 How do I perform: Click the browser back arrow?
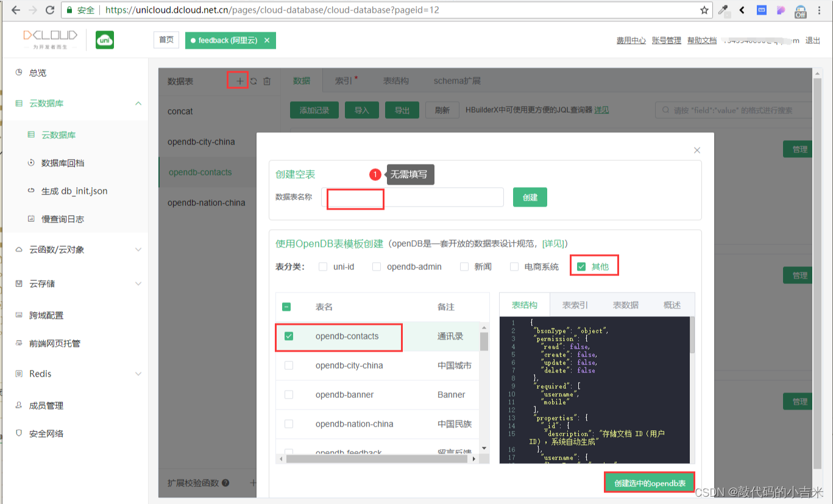point(16,10)
